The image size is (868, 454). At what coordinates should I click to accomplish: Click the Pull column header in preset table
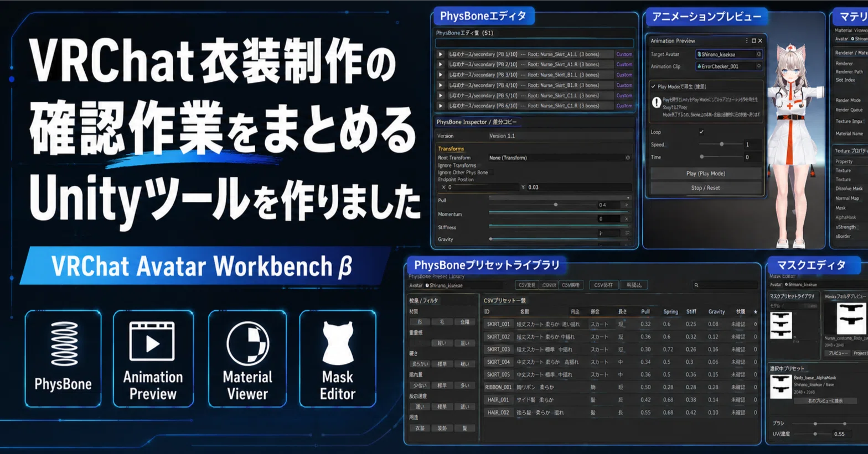pos(645,312)
